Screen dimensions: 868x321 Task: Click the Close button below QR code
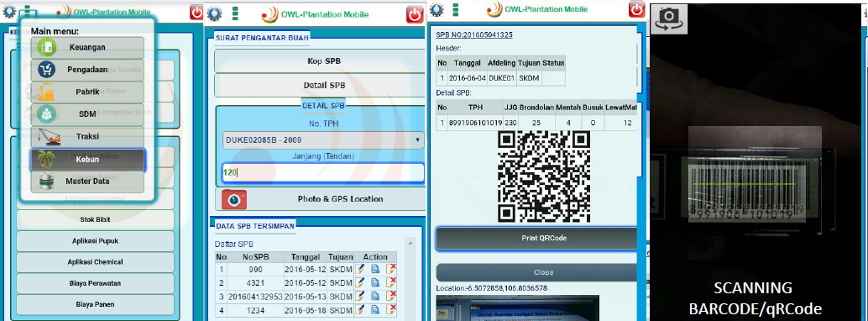tap(544, 272)
